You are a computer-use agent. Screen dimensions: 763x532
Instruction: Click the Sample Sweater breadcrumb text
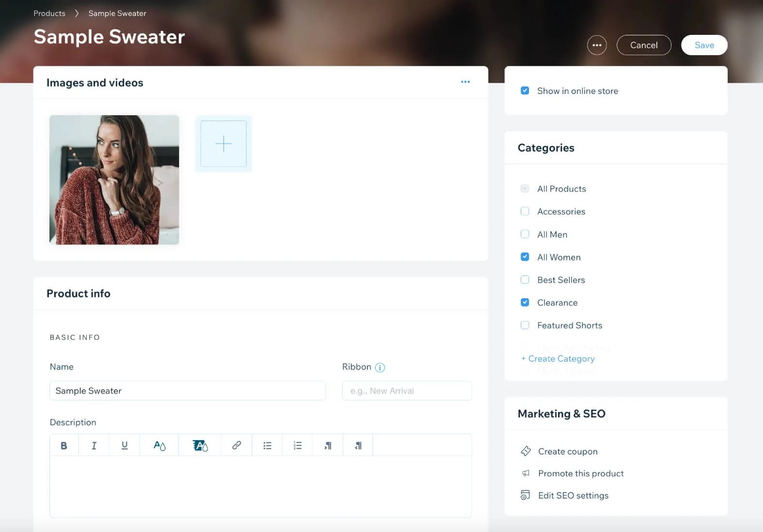(x=117, y=14)
